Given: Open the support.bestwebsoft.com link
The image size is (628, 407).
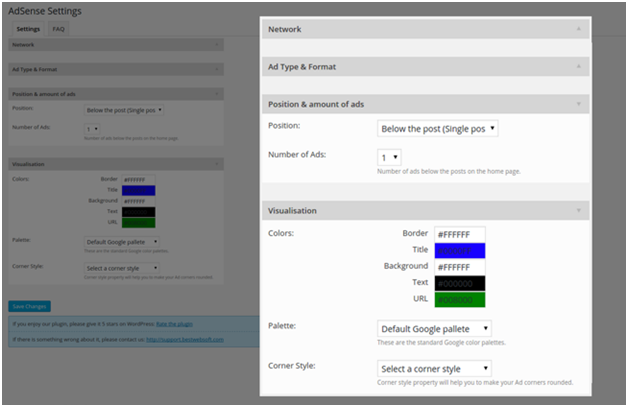Looking at the screenshot, I should (185, 340).
